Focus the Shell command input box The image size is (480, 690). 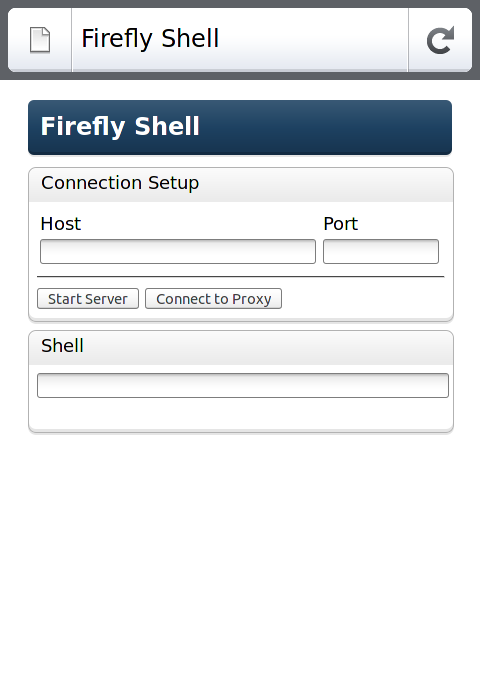243,385
